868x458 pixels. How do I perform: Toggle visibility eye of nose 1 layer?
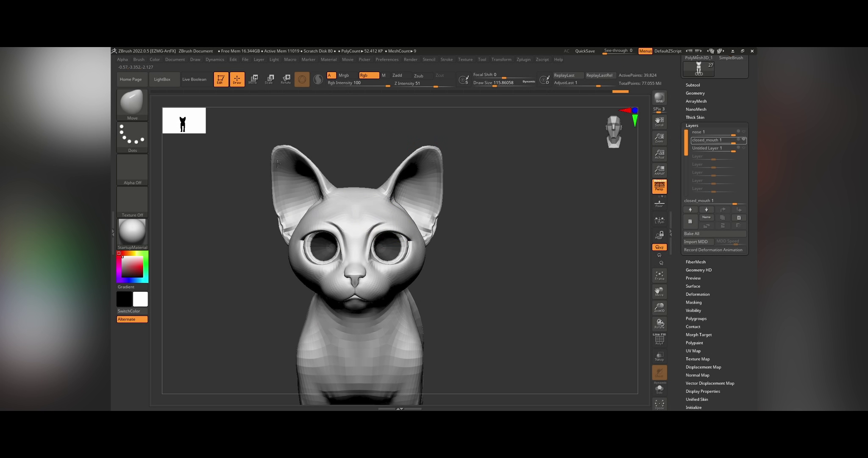pyautogui.click(x=743, y=131)
